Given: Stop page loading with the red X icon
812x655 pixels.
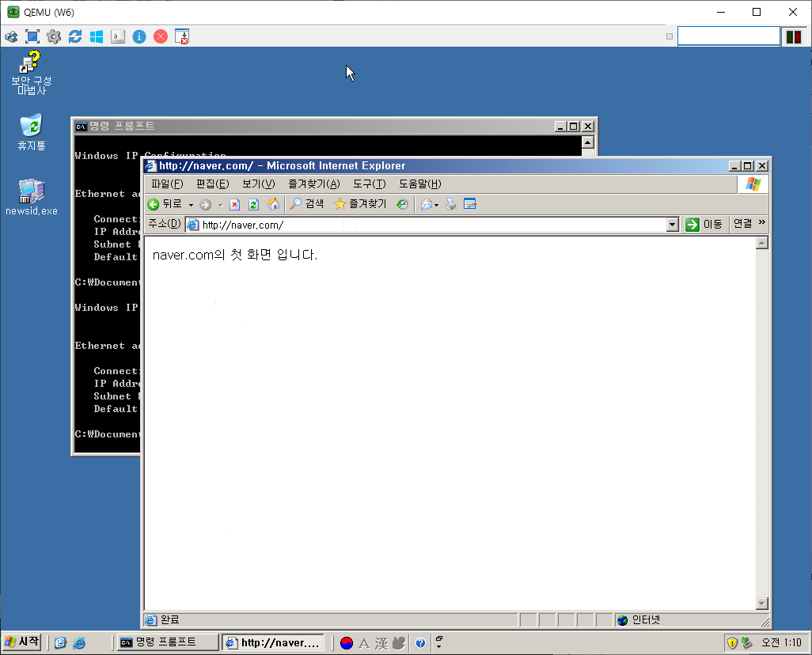Looking at the screenshot, I should 234,205.
